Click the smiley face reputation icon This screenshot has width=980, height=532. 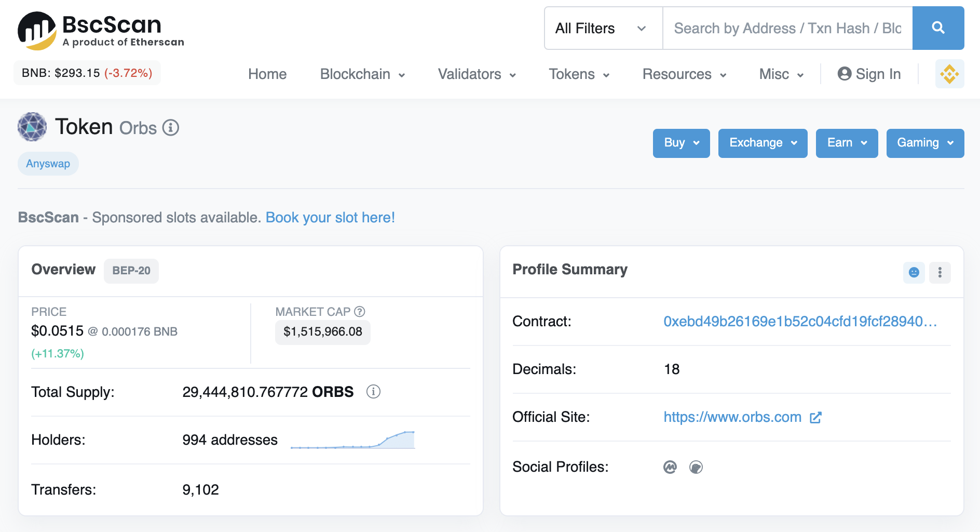click(x=914, y=272)
